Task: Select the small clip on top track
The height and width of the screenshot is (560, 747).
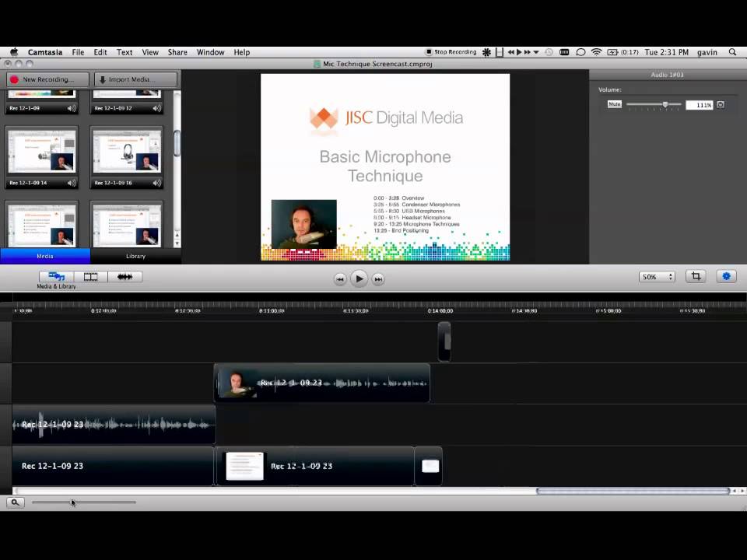Action: [x=444, y=341]
